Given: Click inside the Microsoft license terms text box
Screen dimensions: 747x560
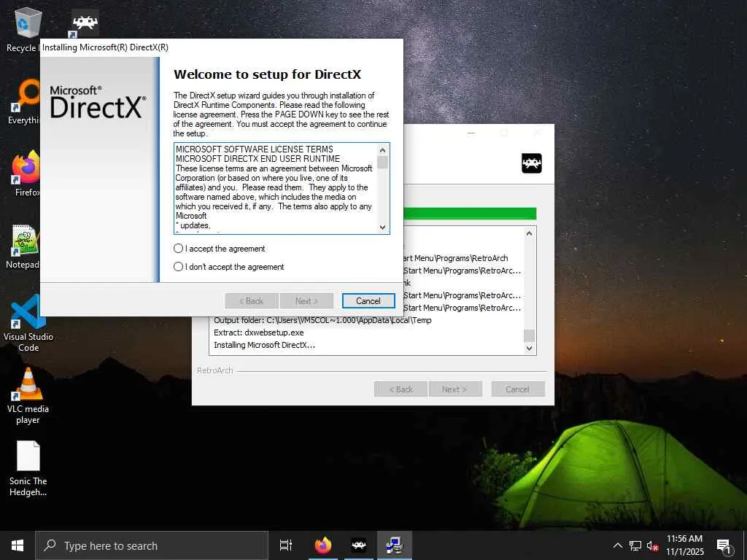Looking at the screenshot, I should tap(275, 189).
